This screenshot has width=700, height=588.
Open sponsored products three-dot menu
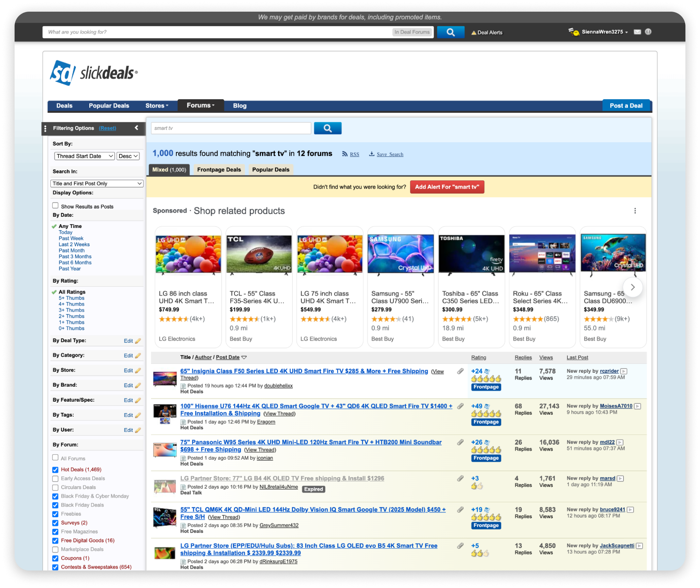click(x=635, y=211)
